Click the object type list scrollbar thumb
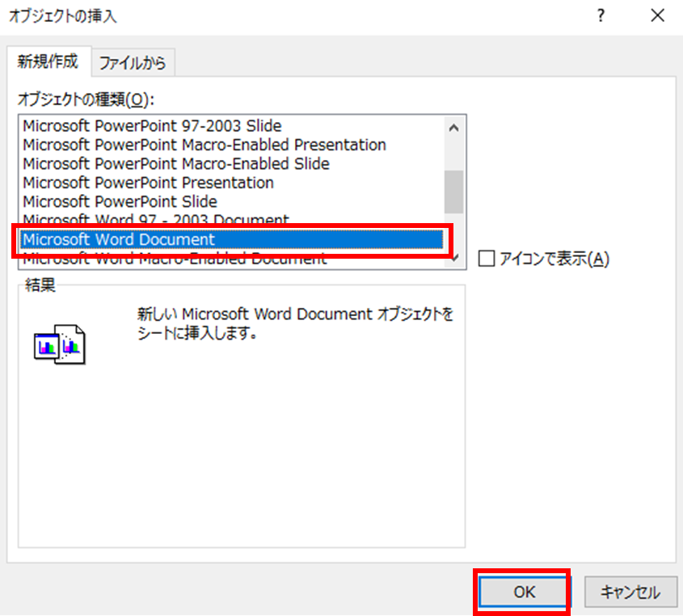 (454, 192)
